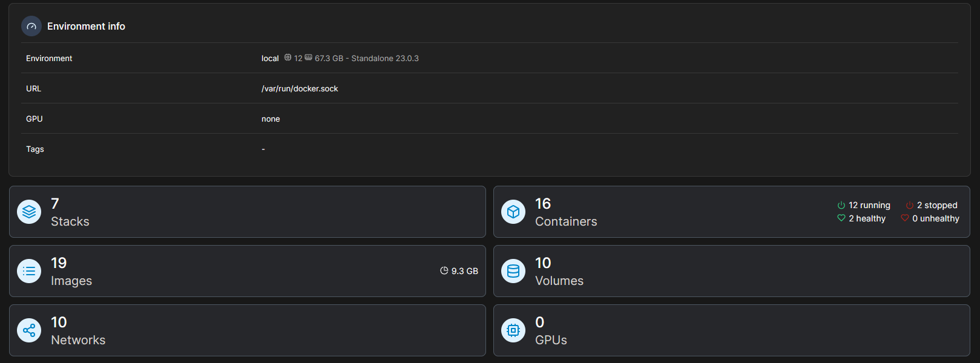Click the GPUs chip icon

point(513,330)
